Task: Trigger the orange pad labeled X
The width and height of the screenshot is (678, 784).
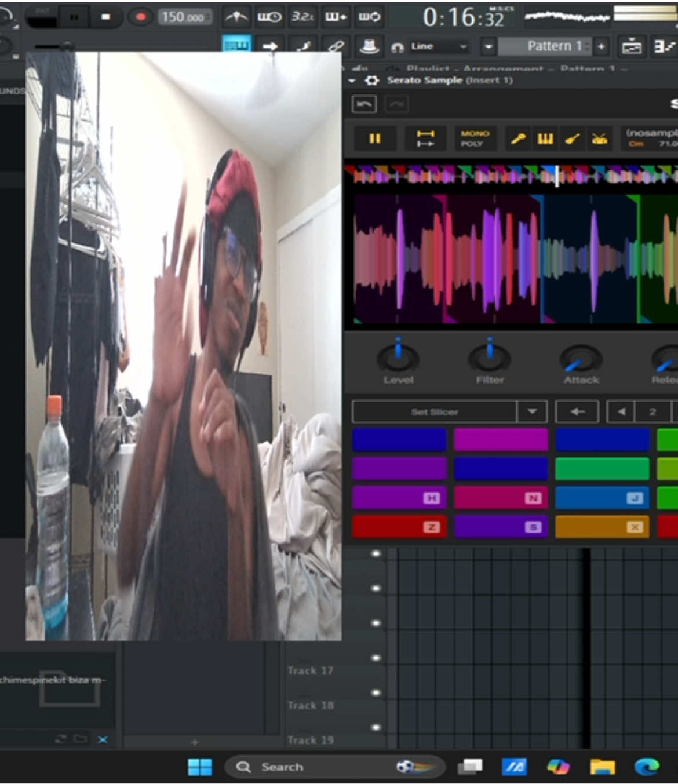Action: click(x=602, y=527)
